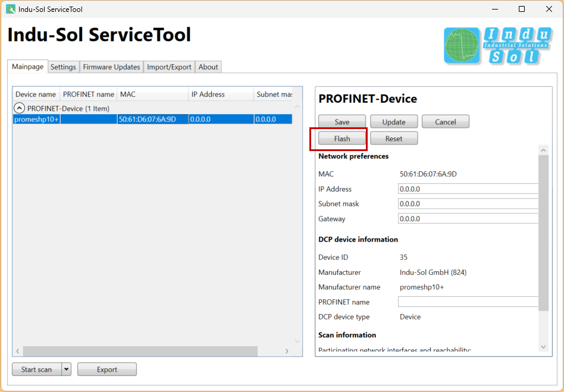Select the promeshp10+ device row
The width and height of the screenshot is (564, 392).
click(152, 119)
